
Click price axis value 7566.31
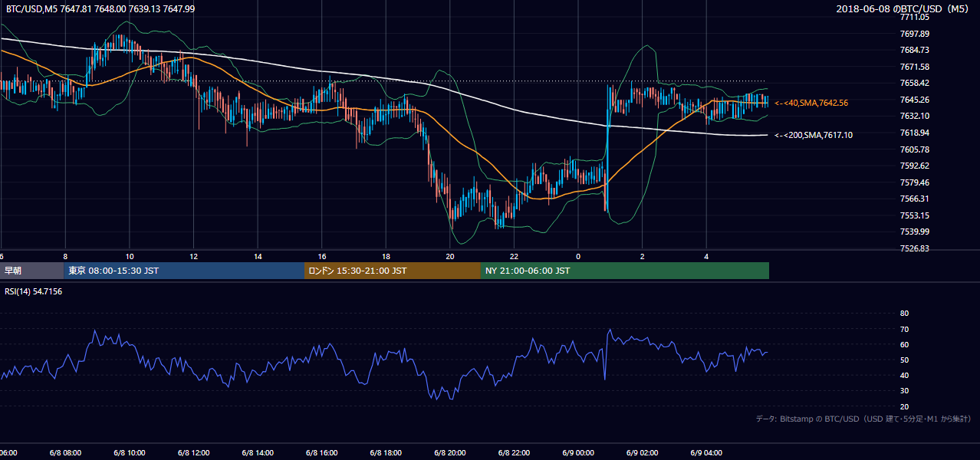[x=914, y=199]
